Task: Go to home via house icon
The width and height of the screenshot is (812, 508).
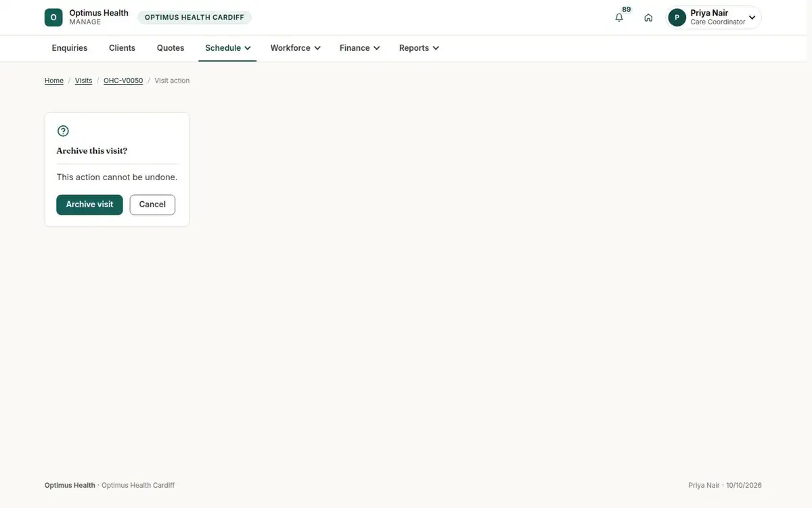Action: [648, 18]
